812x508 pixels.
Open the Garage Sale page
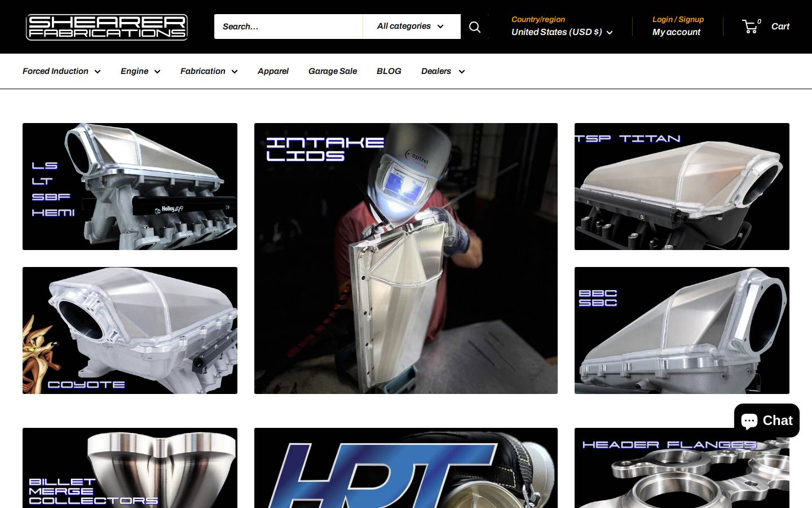[x=333, y=71]
